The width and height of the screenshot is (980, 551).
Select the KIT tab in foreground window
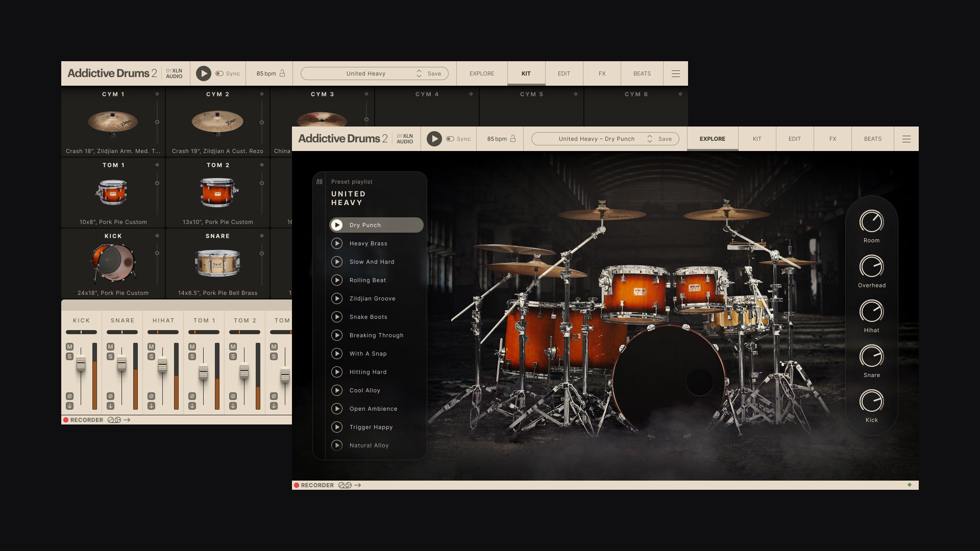pos(756,139)
